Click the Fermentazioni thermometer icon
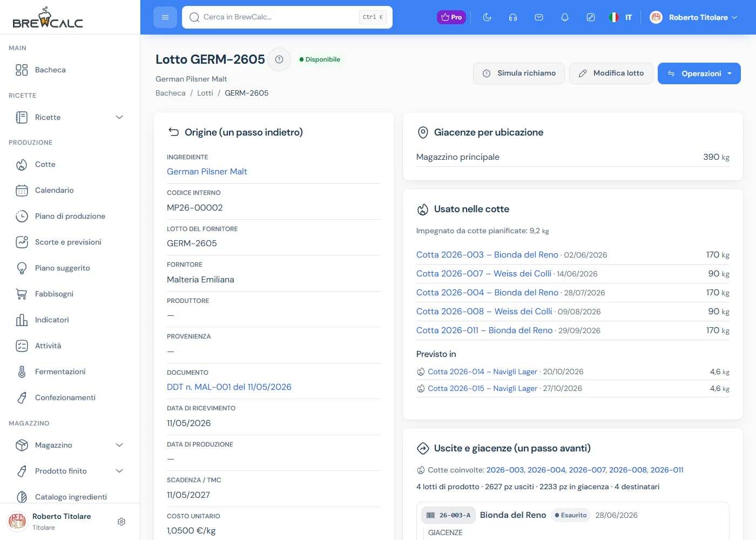 tap(22, 372)
